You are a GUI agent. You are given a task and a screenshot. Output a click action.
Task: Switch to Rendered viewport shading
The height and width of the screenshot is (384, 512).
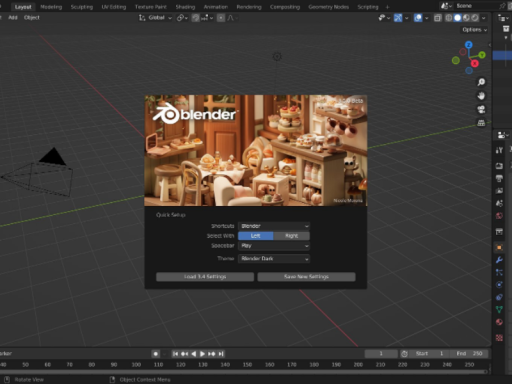coord(475,18)
